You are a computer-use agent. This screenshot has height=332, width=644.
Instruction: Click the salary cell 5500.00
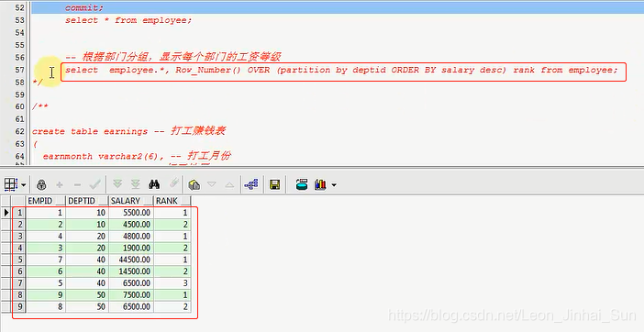click(131, 213)
